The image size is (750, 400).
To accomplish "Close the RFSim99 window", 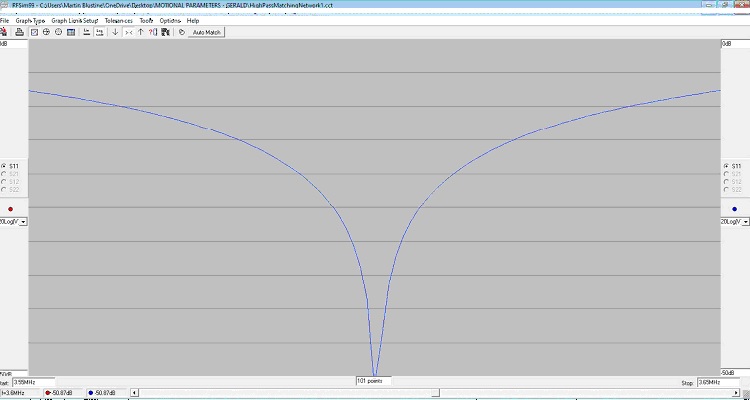I will point(742,4).
